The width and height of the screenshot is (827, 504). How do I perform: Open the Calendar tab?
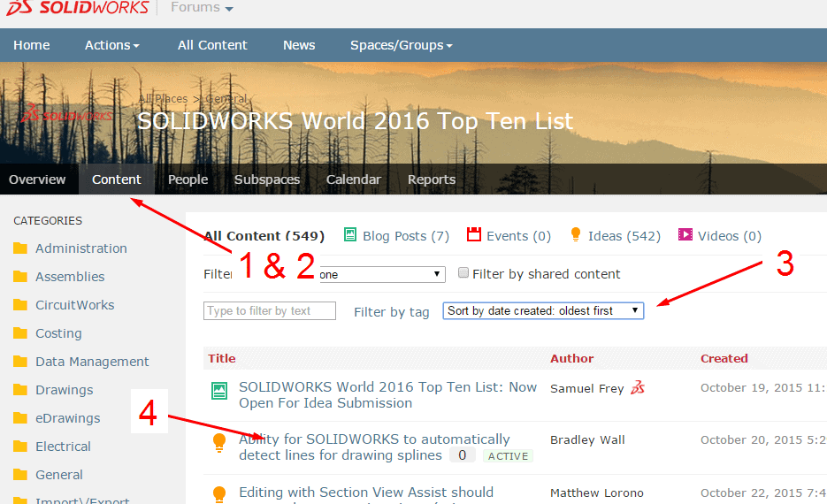tap(353, 179)
